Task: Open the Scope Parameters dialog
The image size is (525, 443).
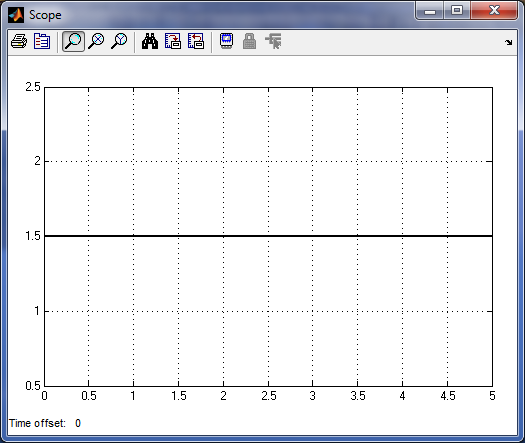Action: [x=42, y=42]
